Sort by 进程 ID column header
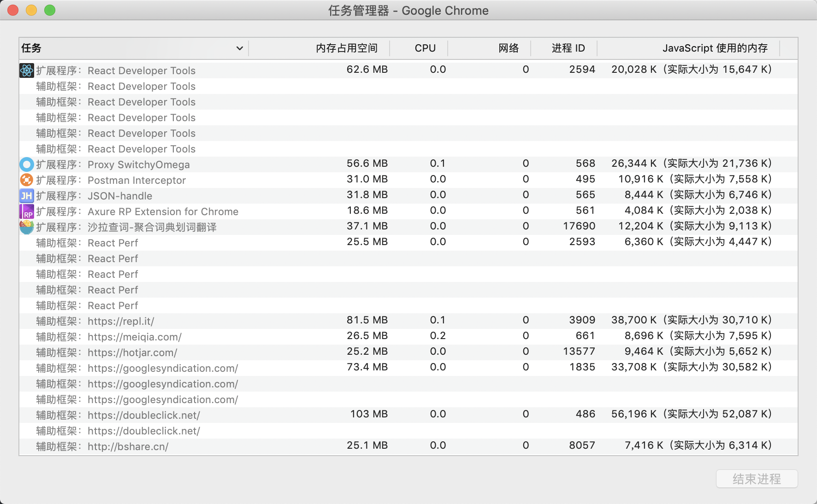817x504 pixels. (568, 48)
